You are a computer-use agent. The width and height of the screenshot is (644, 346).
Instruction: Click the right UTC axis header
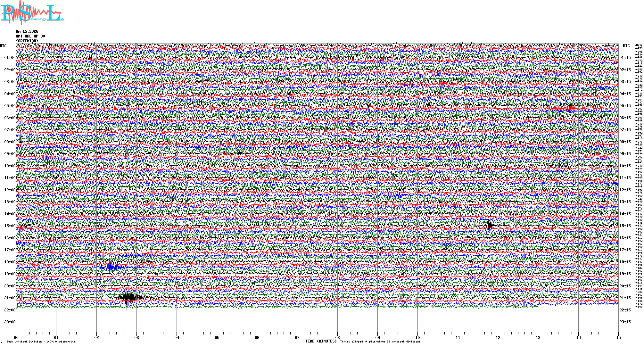pyautogui.click(x=626, y=46)
